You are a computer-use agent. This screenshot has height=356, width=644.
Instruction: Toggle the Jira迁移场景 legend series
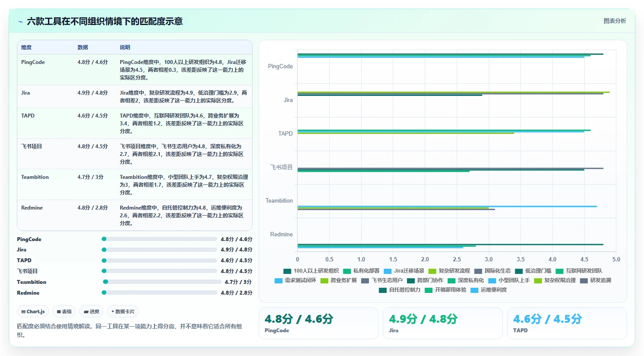click(x=404, y=271)
